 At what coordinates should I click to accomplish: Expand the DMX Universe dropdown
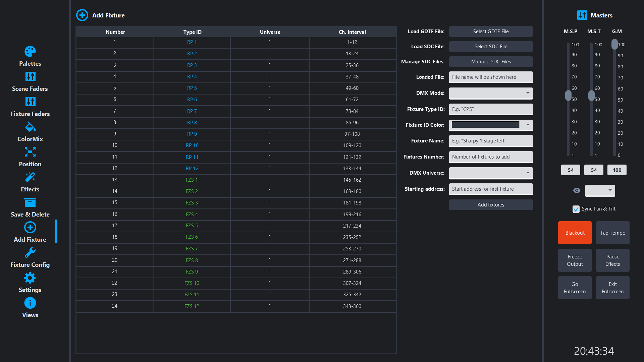(x=491, y=173)
